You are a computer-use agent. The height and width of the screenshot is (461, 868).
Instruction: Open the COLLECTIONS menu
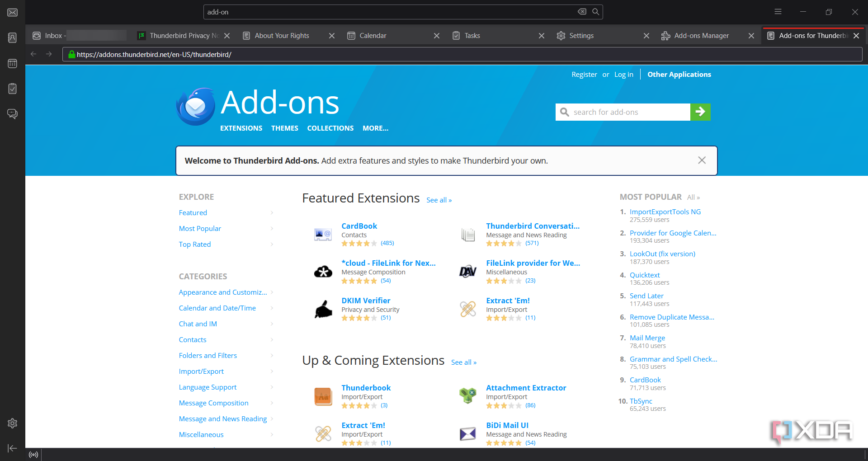(x=330, y=128)
